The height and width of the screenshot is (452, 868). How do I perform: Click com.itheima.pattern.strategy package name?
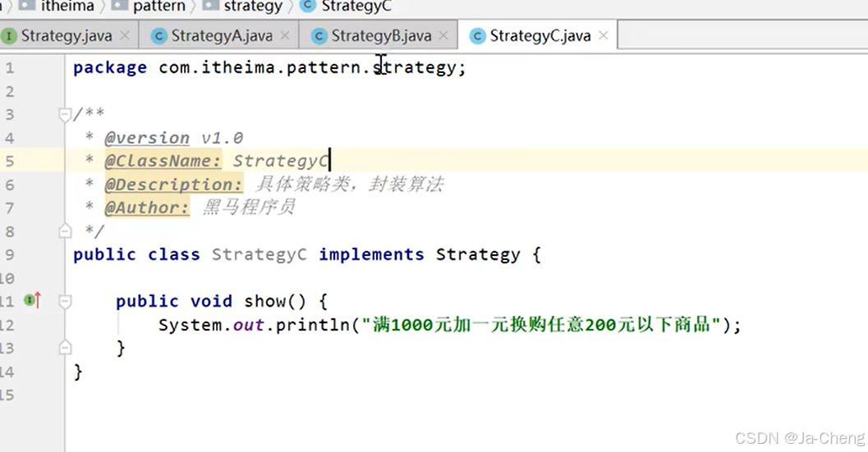tap(307, 67)
